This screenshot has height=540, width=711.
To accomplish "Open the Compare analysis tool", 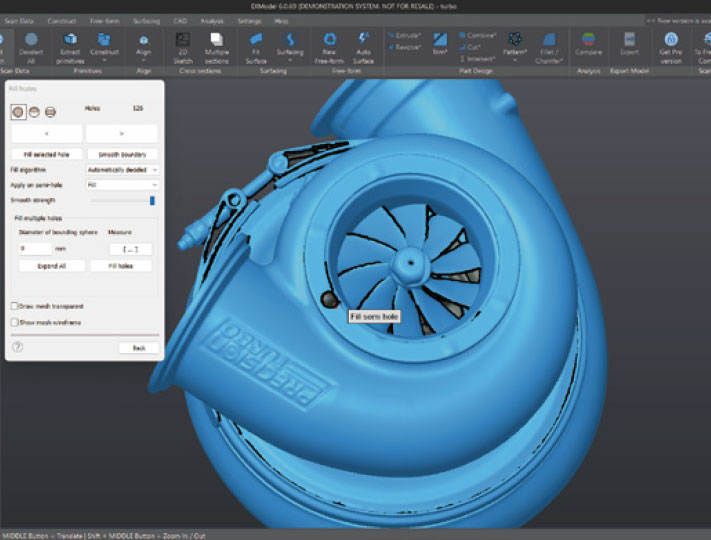I will (588, 41).
